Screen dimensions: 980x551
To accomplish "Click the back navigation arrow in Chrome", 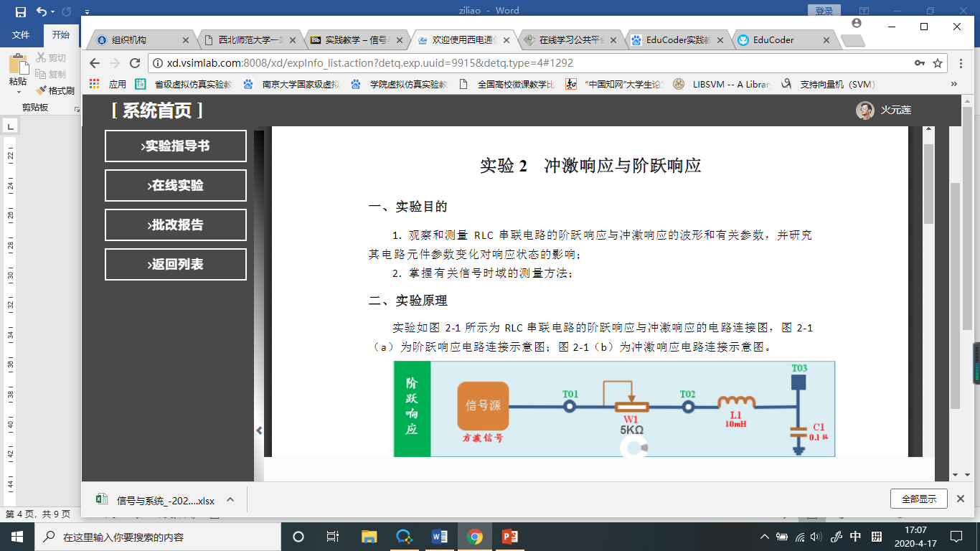I will pyautogui.click(x=95, y=63).
